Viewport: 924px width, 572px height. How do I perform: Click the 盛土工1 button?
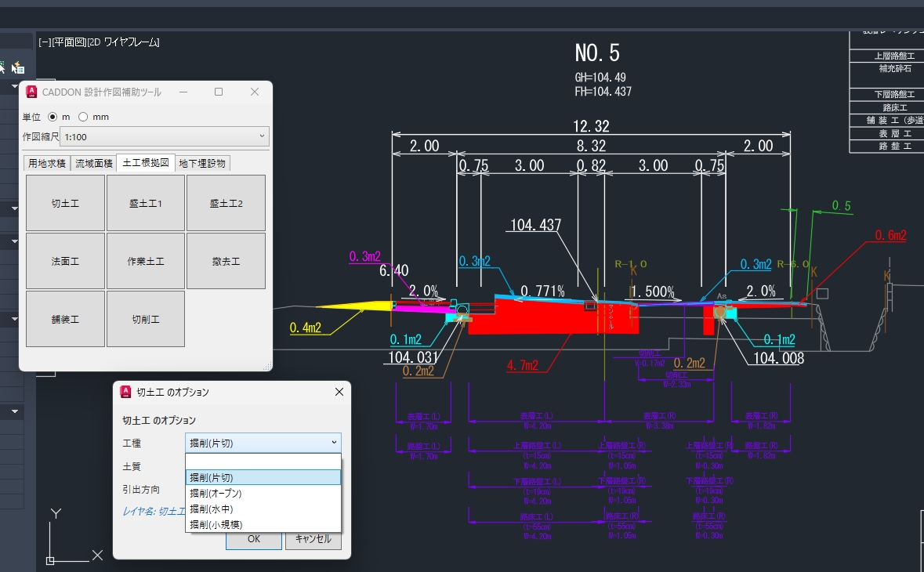click(146, 203)
